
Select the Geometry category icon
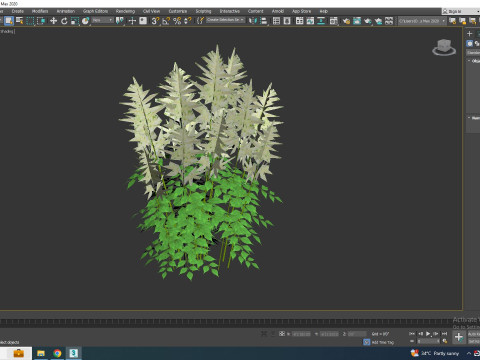470,43
